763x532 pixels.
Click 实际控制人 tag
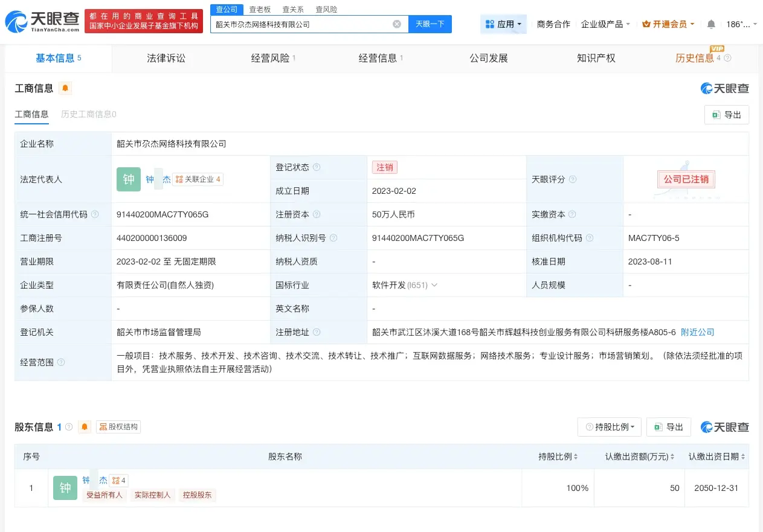coord(152,495)
